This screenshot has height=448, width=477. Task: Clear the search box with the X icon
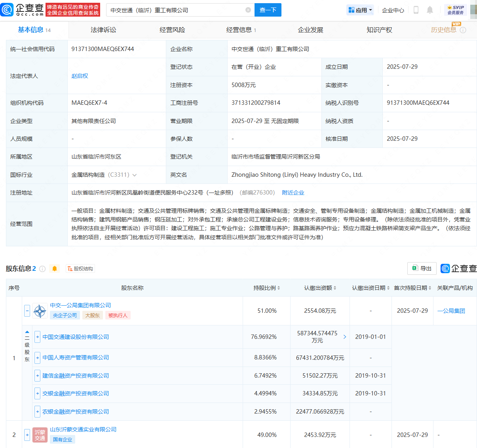pos(248,10)
